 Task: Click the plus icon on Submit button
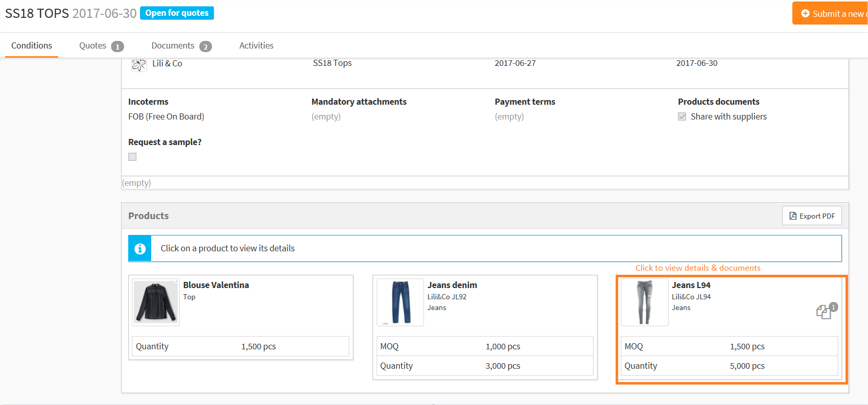805,14
